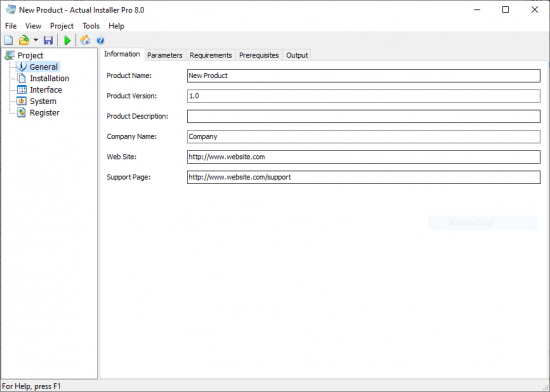Select Installation in the project tree
This screenshot has height=392, width=550.
[49, 78]
